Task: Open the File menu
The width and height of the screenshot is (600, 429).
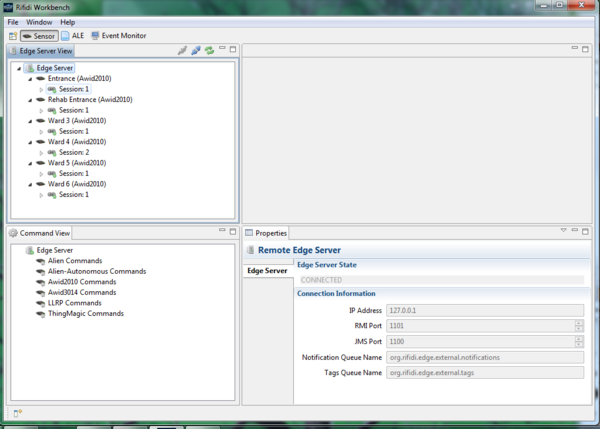Action: pyautogui.click(x=13, y=21)
